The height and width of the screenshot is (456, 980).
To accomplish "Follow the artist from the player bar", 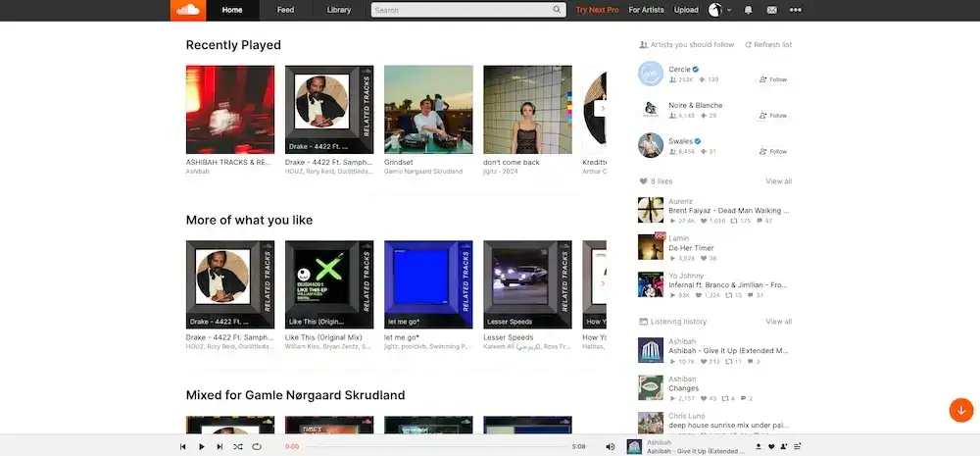I will point(784,446).
